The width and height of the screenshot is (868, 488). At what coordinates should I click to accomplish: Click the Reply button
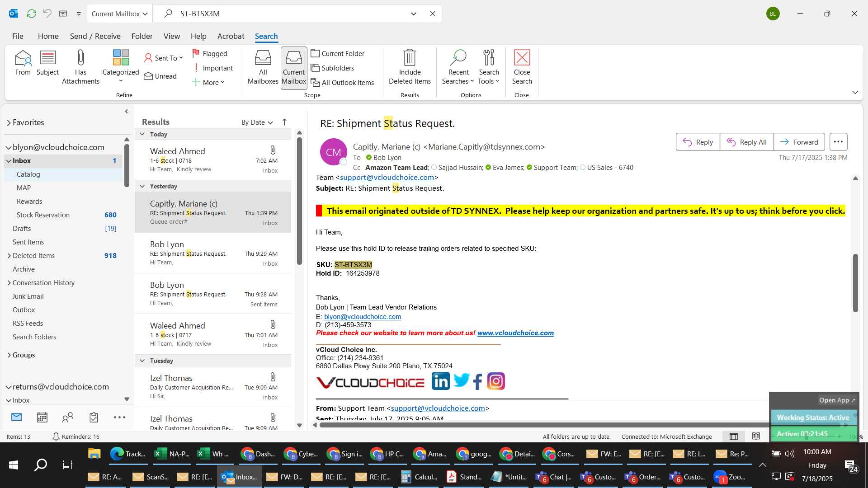pyautogui.click(x=698, y=142)
